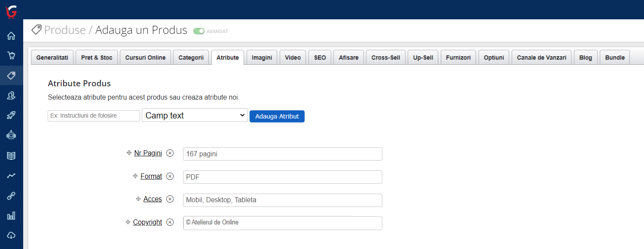Open the Home dashboard icon in sidebar
Screen dimensions: 644x249
tap(11, 36)
